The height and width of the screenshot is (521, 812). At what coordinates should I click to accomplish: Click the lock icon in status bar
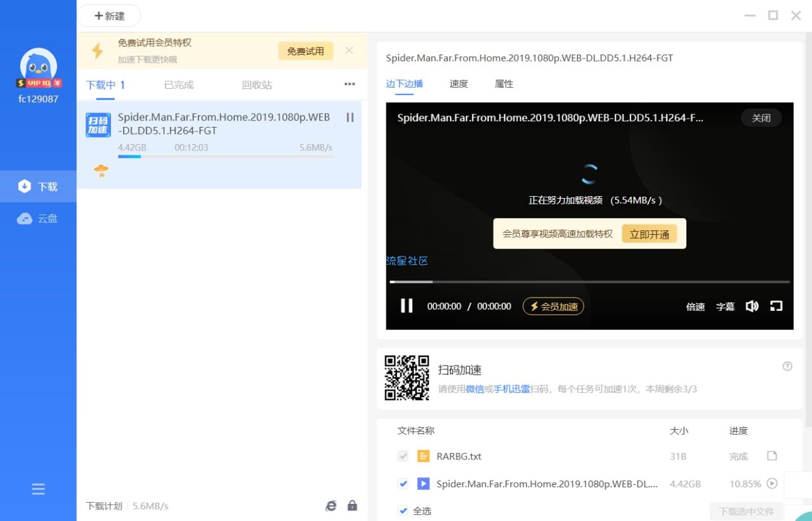pos(352,506)
